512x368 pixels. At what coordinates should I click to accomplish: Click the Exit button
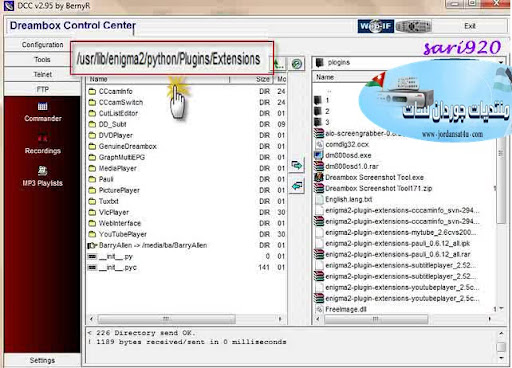tap(470, 26)
